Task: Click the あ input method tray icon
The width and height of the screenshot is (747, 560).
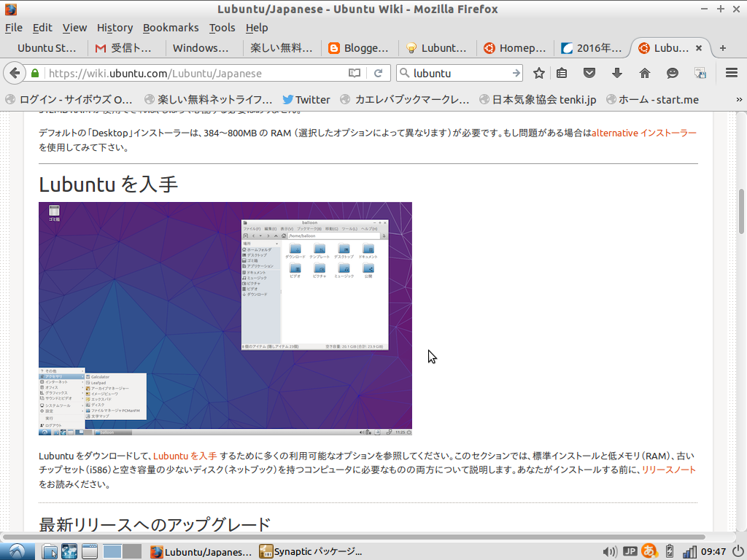Action: 649,551
